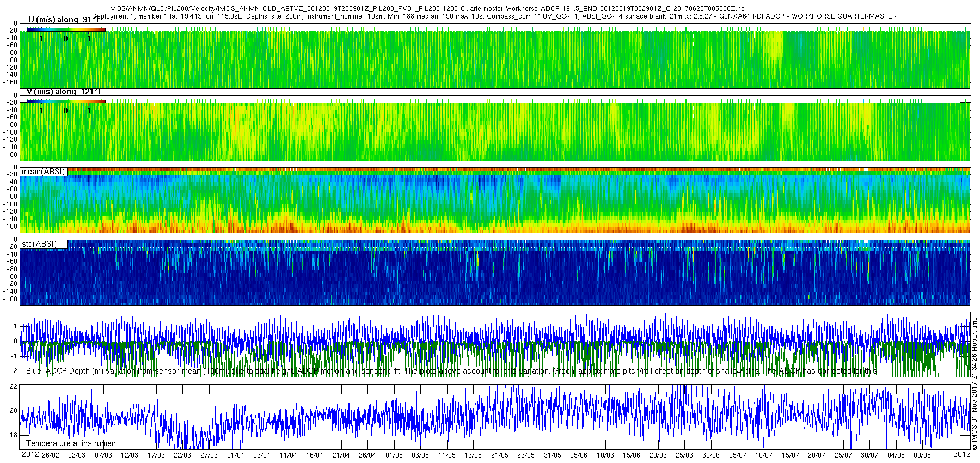Click the blue ADCP depth variation caption
This screenshot has height=463, width=980.
point(452,371)
